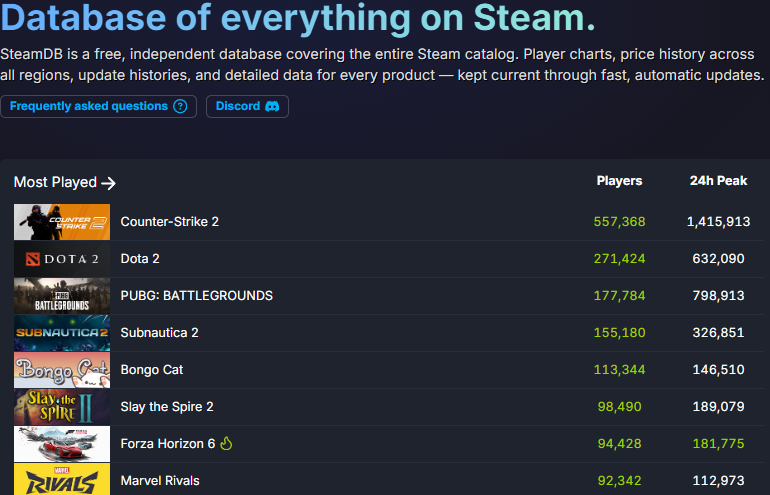Viewport: 770px width, 495px height.
Task: Click the PUBG: BATTLEGROUNDS title link
Action: tap(196, 296)
